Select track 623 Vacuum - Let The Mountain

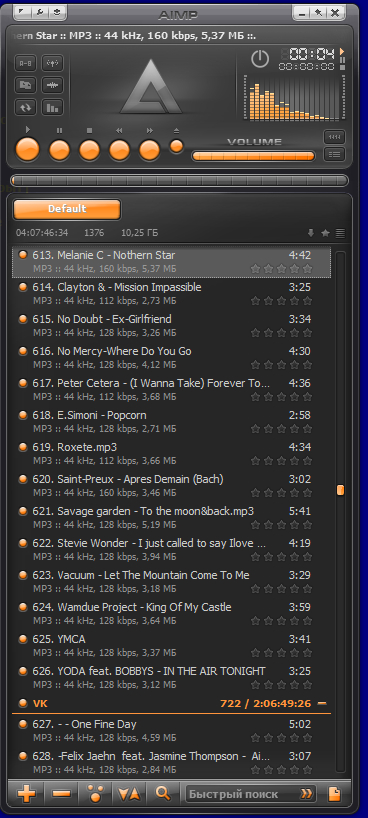coord(171,581)
